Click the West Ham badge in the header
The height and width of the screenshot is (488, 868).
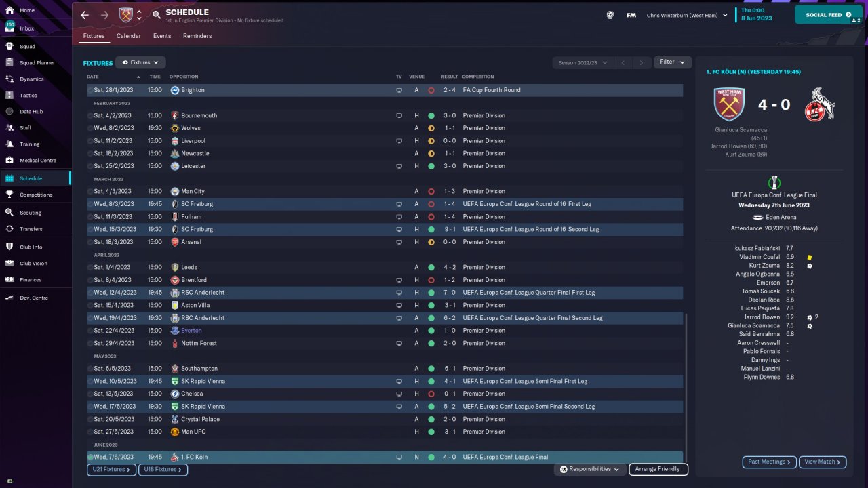click(126, 15)
